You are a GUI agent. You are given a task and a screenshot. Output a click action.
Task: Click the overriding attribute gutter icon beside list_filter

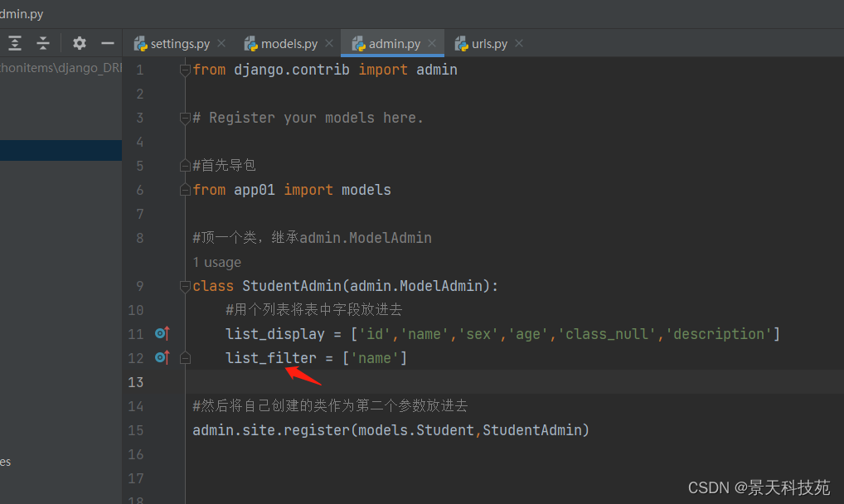(161, 357)
